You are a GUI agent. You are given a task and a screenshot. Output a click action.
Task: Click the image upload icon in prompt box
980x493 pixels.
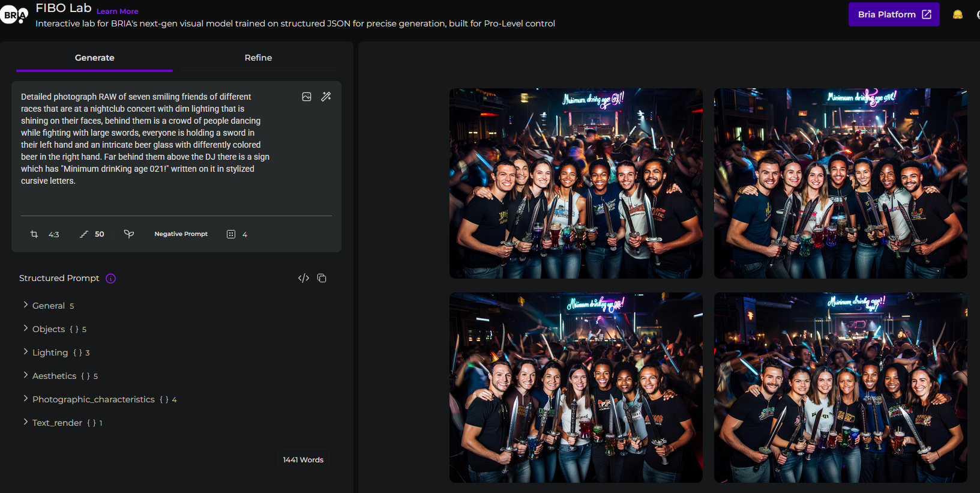[x=307, y=97]
